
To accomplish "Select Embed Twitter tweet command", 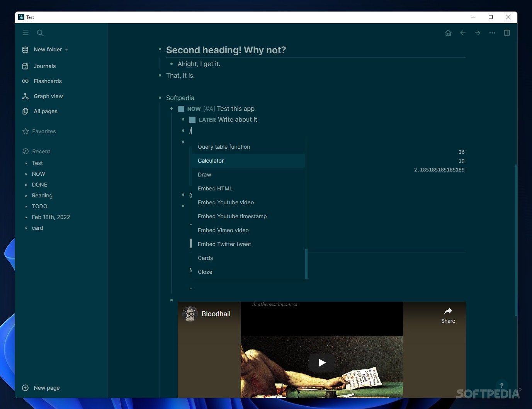I will (x=248, y=244).
